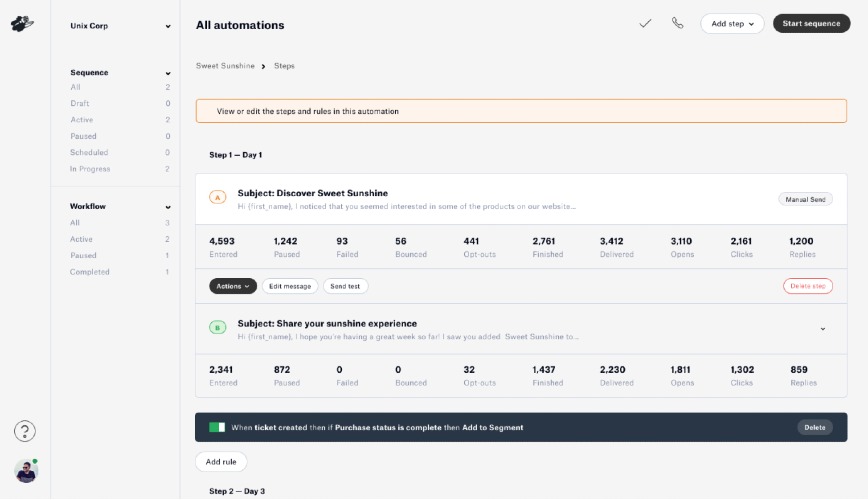Open the help question mark icon
This screenshot has width=868, height=500.
(x=25, y=431)
